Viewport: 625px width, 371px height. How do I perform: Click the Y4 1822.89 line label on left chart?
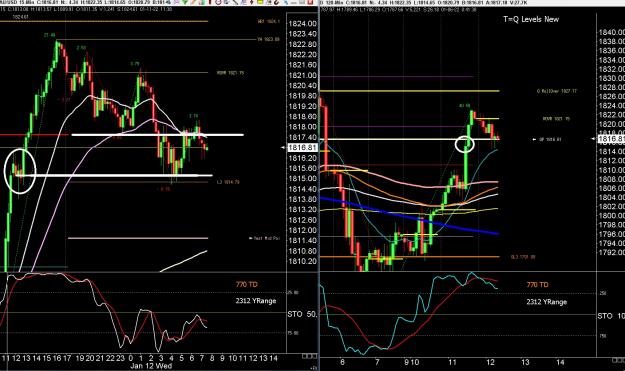268,39
